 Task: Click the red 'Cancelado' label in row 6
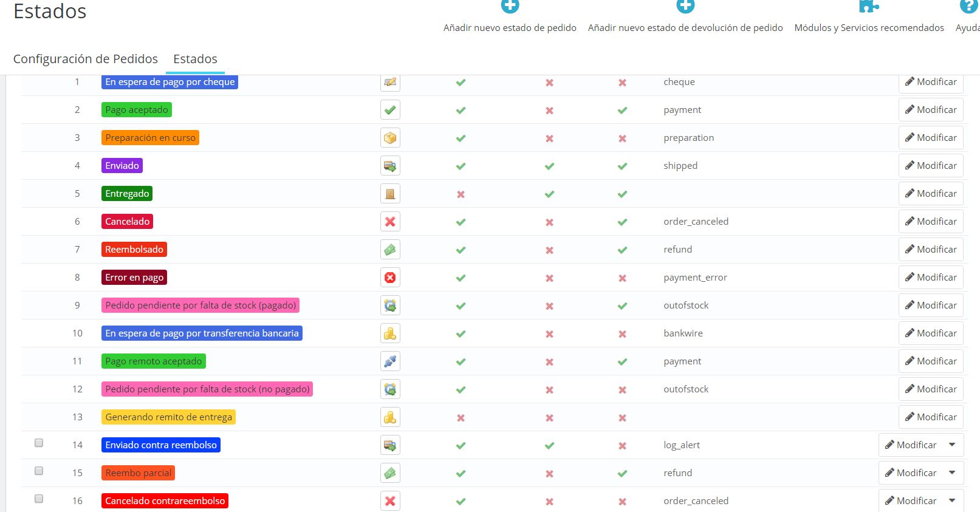click(x=127, y=222)
